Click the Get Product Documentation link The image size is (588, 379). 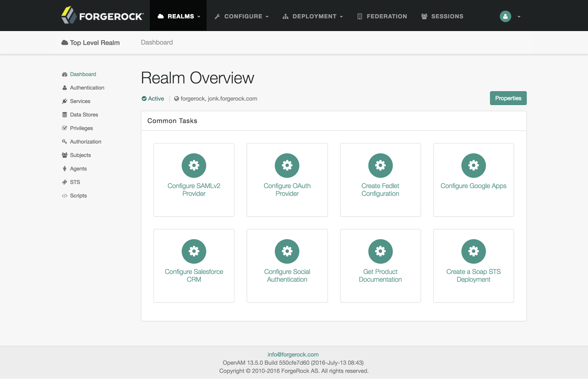380,276
